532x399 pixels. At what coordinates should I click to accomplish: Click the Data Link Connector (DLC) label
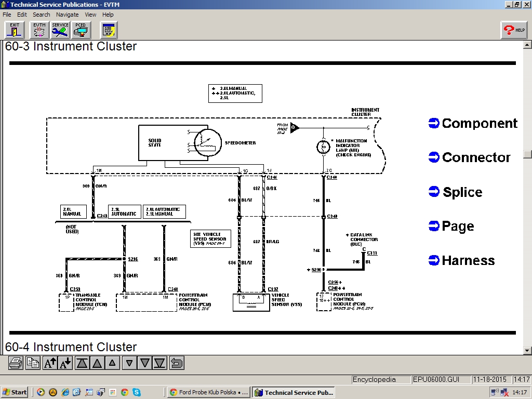(x=364, y=239)
